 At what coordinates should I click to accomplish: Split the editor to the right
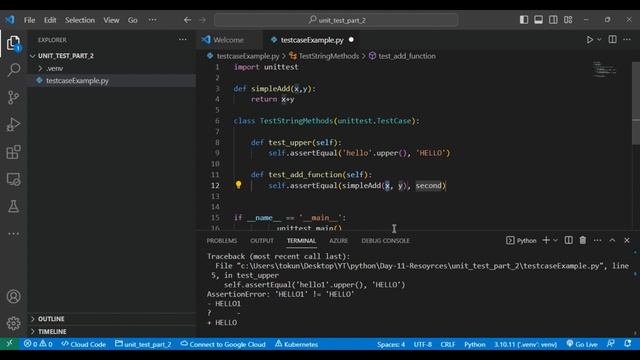(612, 40)
